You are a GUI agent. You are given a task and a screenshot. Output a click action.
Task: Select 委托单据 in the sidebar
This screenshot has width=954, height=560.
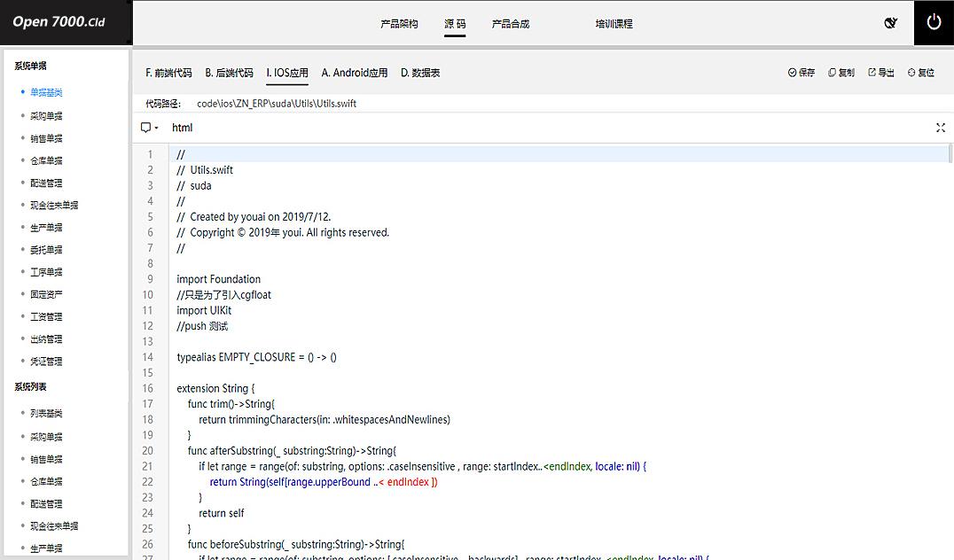point(46,249)
